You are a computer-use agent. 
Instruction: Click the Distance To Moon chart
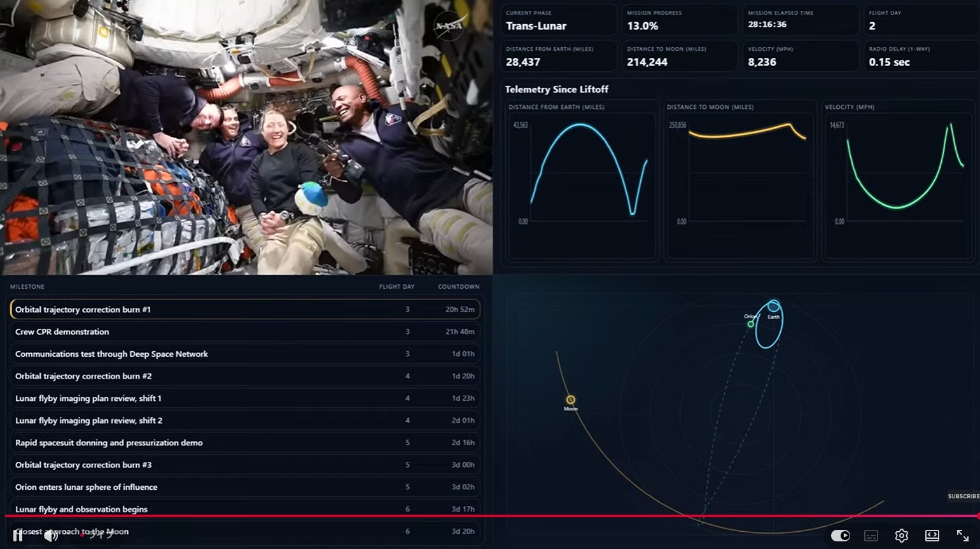point(739,181)
